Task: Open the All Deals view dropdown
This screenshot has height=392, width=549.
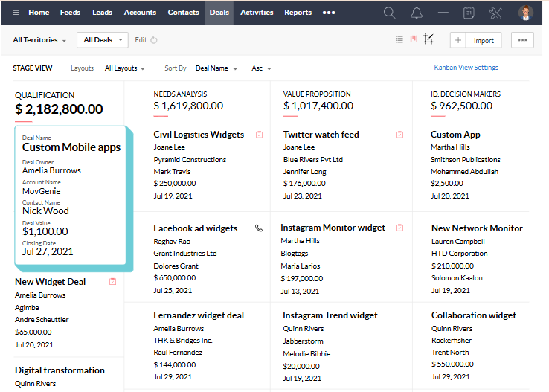Action: (x=103, y=40)
